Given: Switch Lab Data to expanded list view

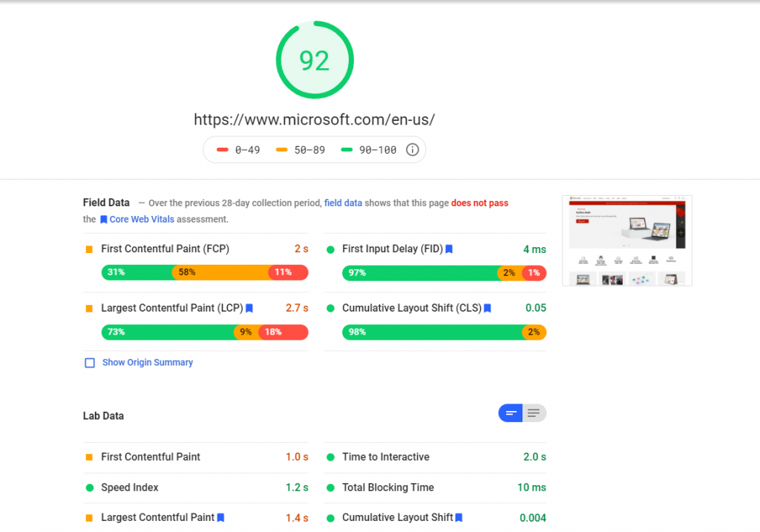Looking at the screenshot, I should click(534, 413).
